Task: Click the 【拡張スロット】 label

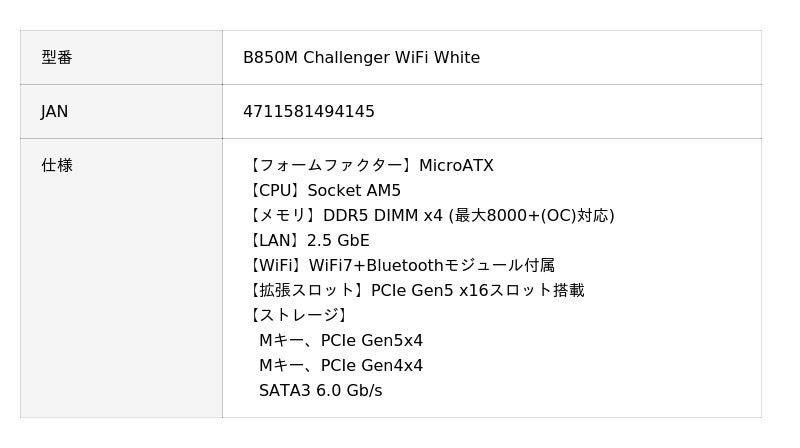Action: pos(307,291)
